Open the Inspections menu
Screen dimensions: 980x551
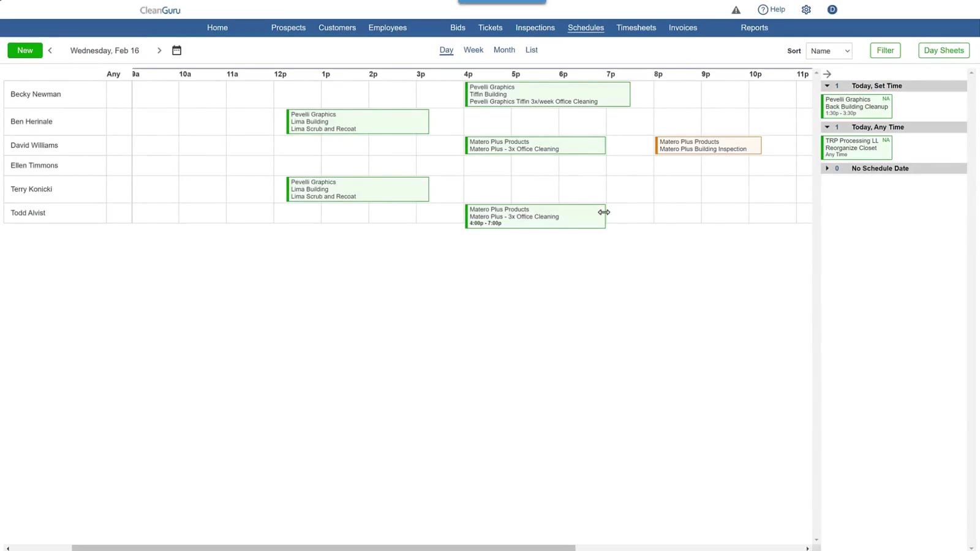[x=535, y=28]
